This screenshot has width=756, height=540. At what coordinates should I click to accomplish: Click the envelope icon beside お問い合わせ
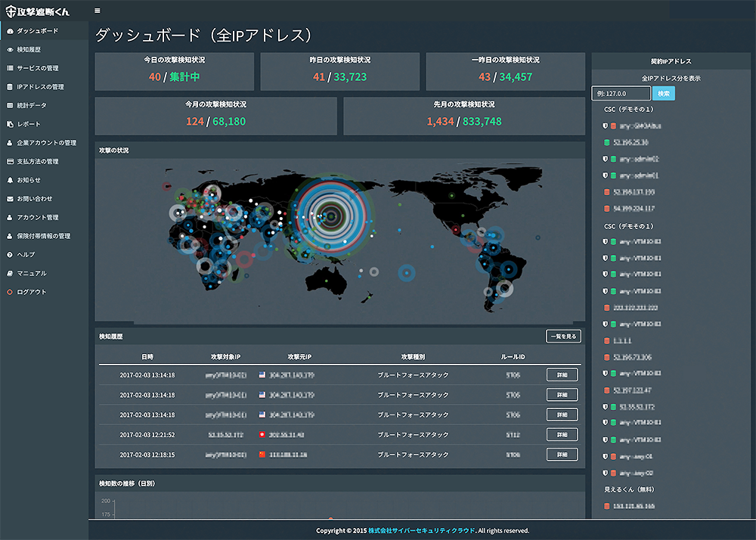(9, 199)
